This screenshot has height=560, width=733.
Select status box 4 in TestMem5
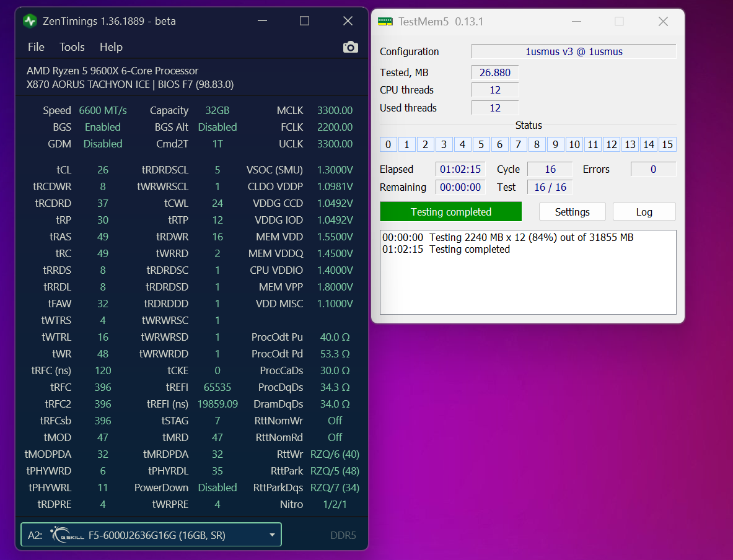click(462, 144)
